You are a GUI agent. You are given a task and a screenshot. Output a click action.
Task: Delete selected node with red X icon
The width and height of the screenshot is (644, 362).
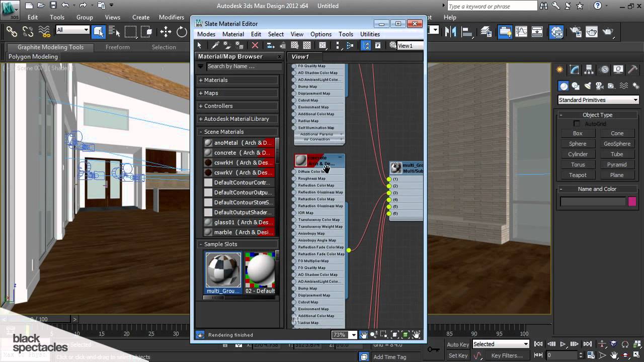tap(255, 45)
